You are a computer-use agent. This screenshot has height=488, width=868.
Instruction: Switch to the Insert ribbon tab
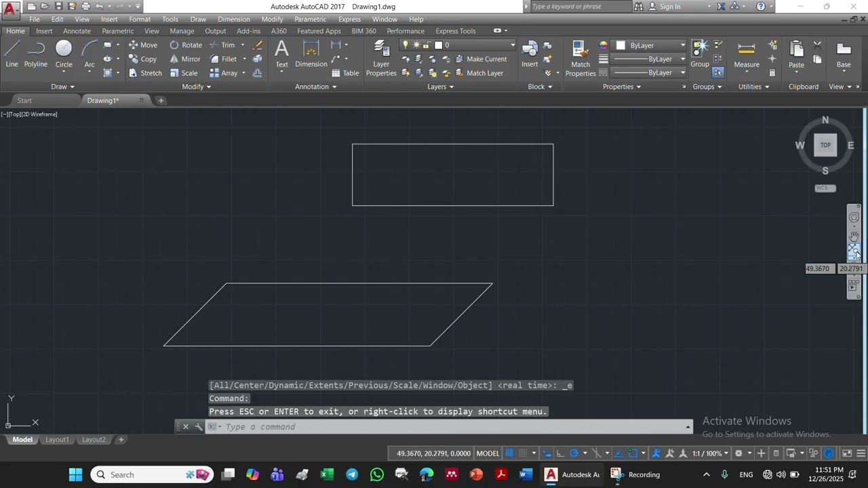tap(44, 31)
